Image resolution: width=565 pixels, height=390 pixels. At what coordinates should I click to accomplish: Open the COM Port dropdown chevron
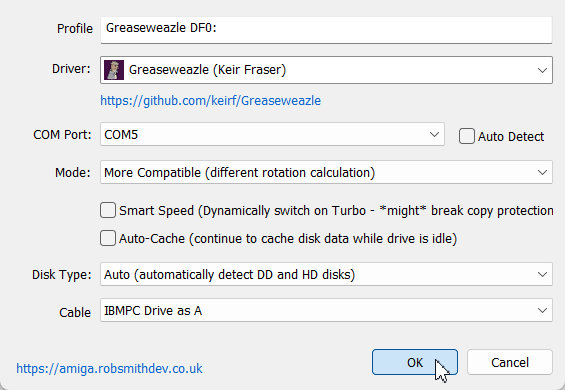pyautogui.click(x=434, y=134)
